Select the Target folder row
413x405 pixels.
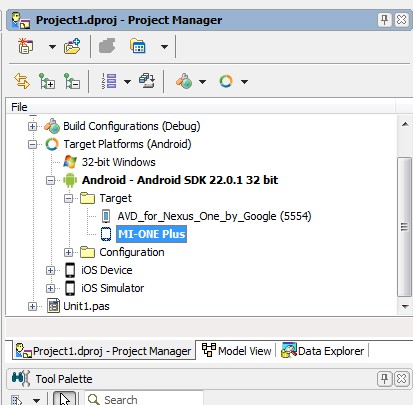116,198
